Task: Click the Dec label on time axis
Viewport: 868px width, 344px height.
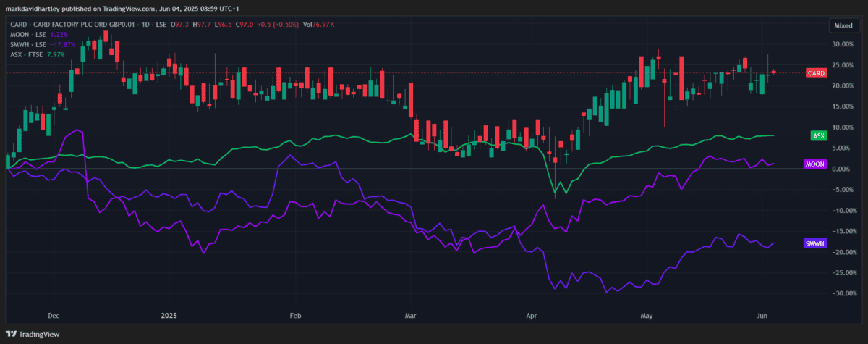Action: tap(53, 316)
